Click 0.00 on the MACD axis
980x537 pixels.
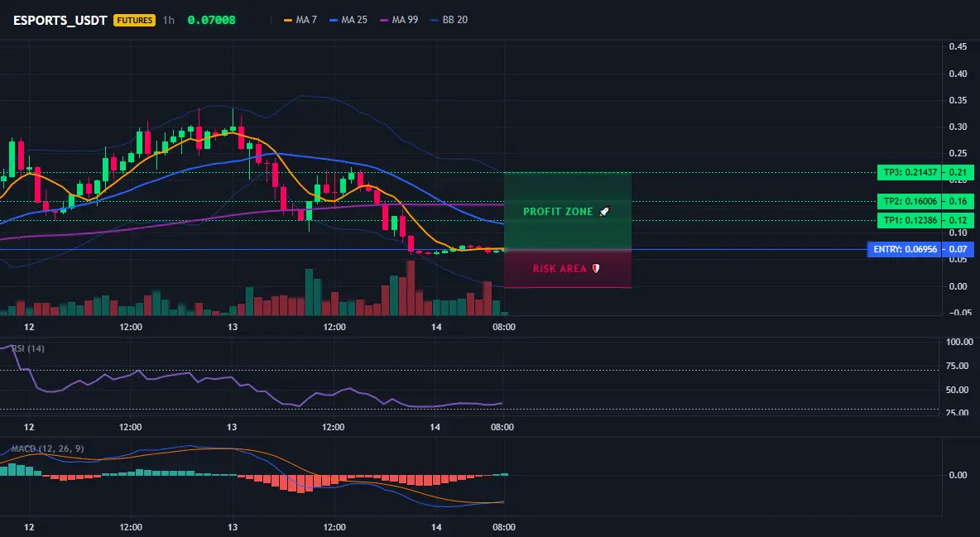[x=958, y=475]
